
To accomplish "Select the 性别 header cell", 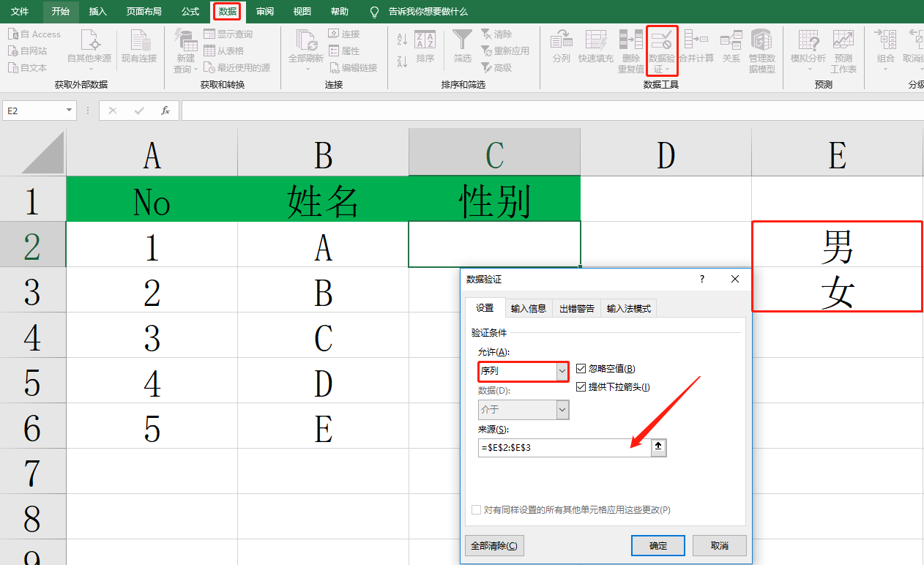I will click(495, 199).
